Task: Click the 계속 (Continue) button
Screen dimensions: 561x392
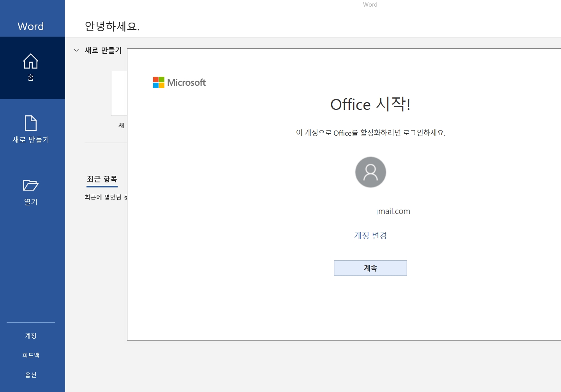Action: click(370, 268)
